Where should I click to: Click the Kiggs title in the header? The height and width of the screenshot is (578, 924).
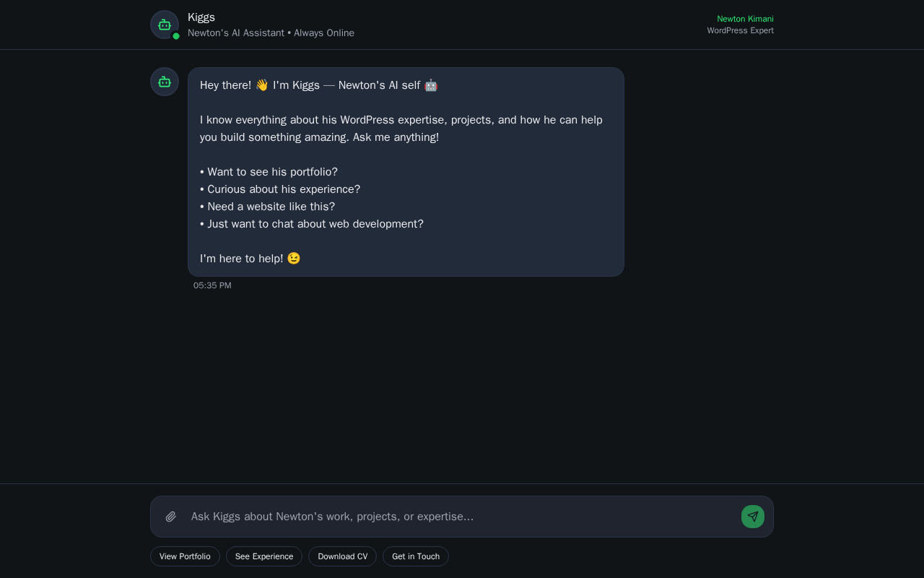point(201,17)
